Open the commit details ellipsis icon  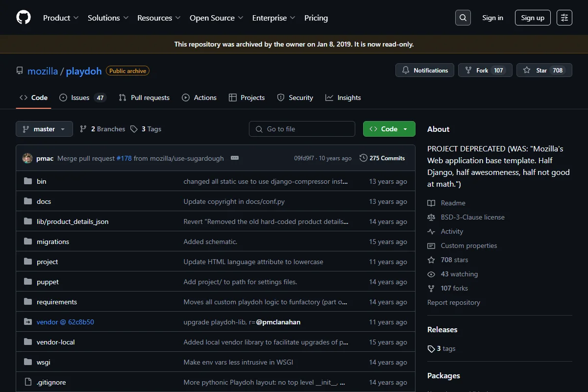(235, 158)
